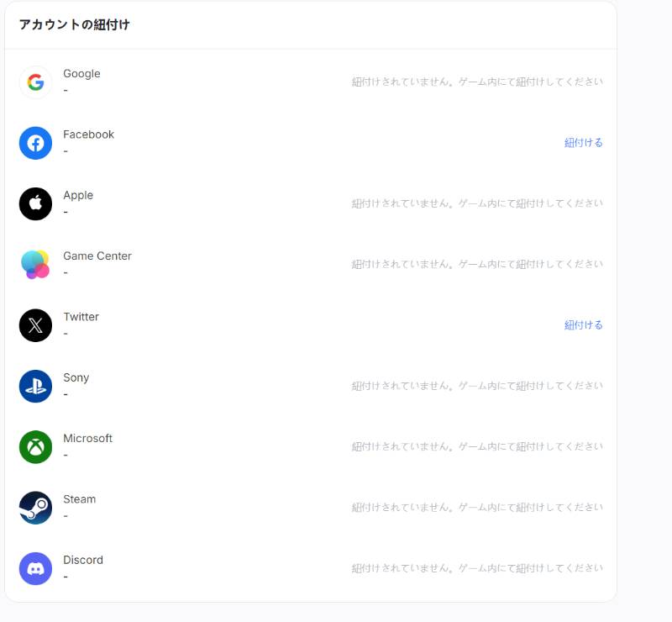This screenshot has width=672, height=622.
Task: Click the not-linked message in Microsoft row
Action: 477,447
